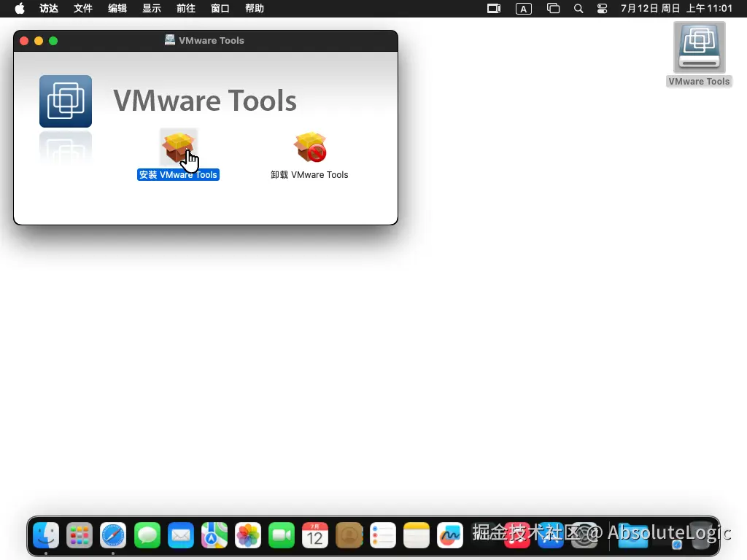
Task: Open the 访达 menu
Action: 49,8
